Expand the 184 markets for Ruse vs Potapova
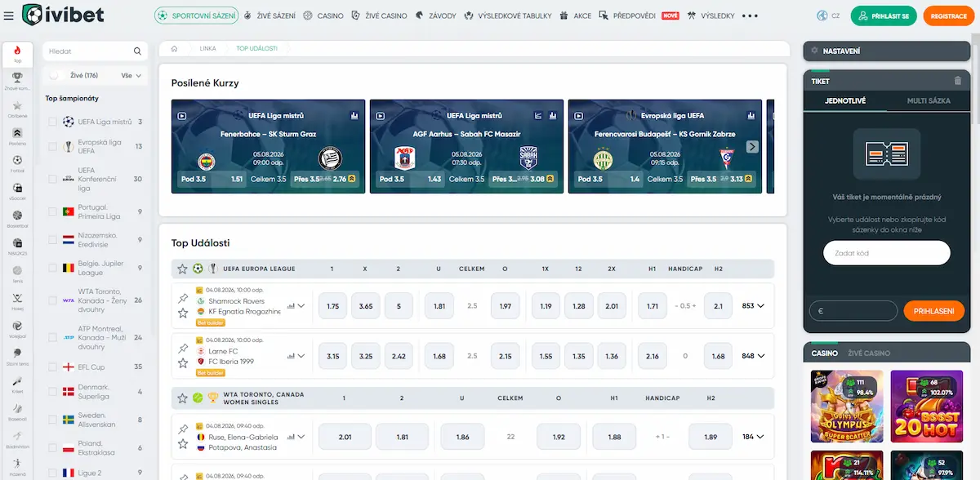Viewport: 980px width, 480px height. (752, 437)
